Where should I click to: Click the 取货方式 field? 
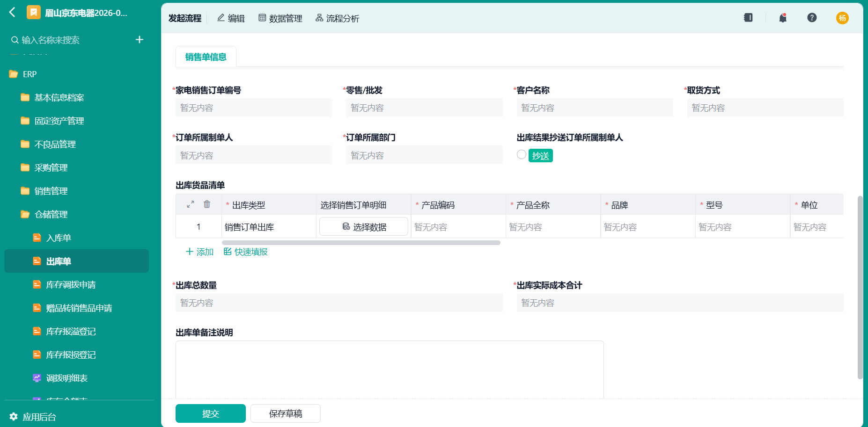pos(765,108)
